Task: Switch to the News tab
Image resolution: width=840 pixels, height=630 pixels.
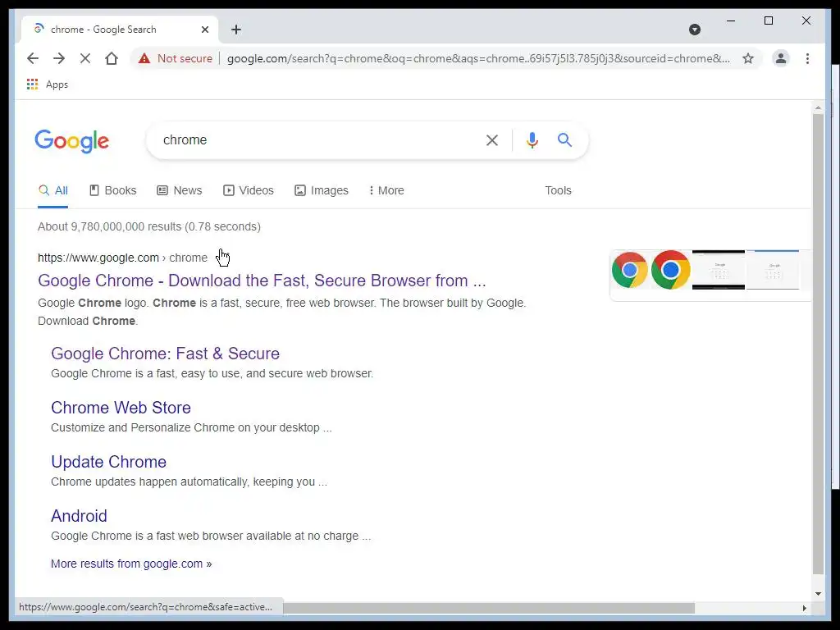Action: (x=180, y=190)
